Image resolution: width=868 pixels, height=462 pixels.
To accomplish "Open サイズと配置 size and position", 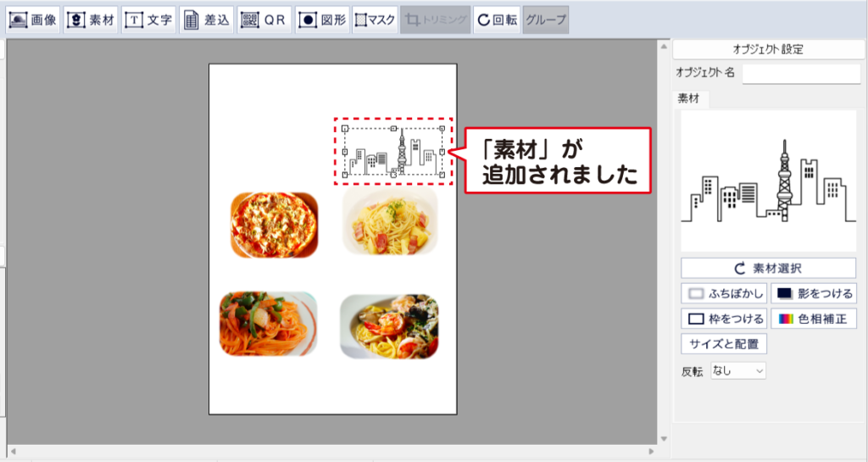I will tap(724, 344).
